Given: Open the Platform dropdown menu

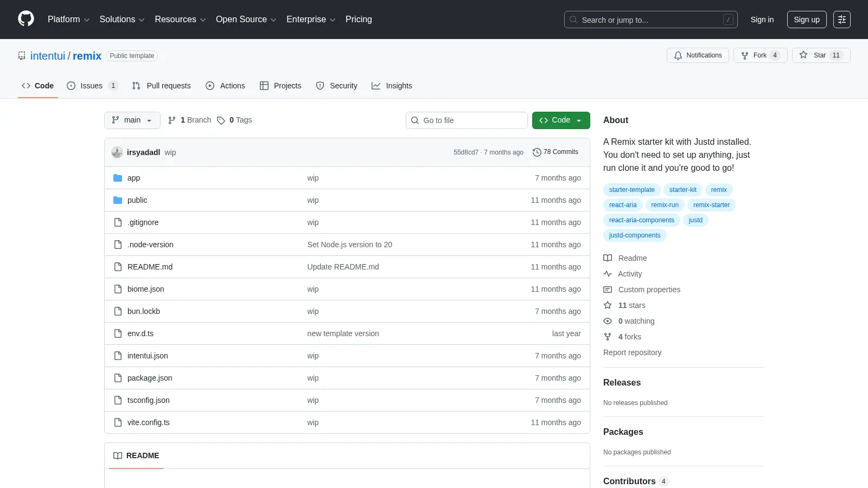Looking at the screenshot, I should coord(68,20).
